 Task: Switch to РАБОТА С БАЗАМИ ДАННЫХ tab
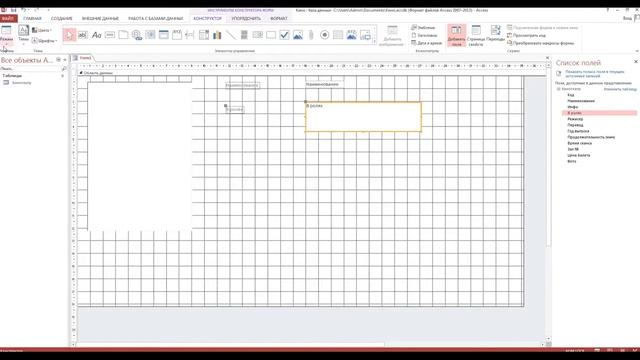156,18
